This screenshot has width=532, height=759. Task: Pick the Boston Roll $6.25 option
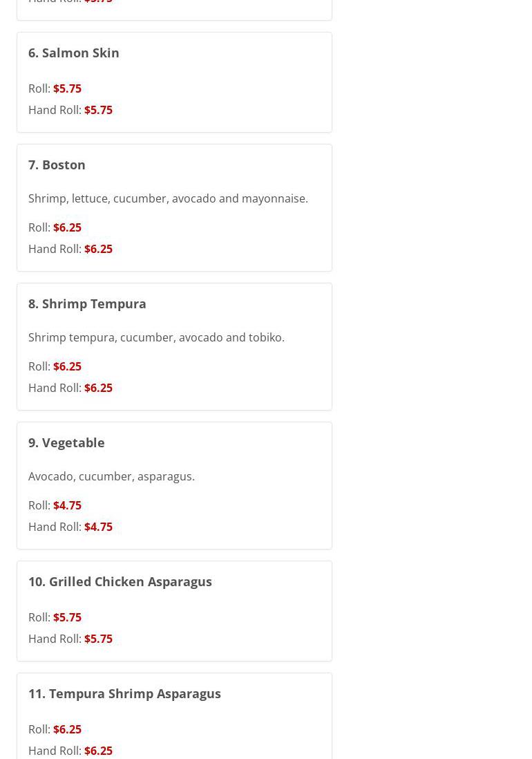point(67,227)
